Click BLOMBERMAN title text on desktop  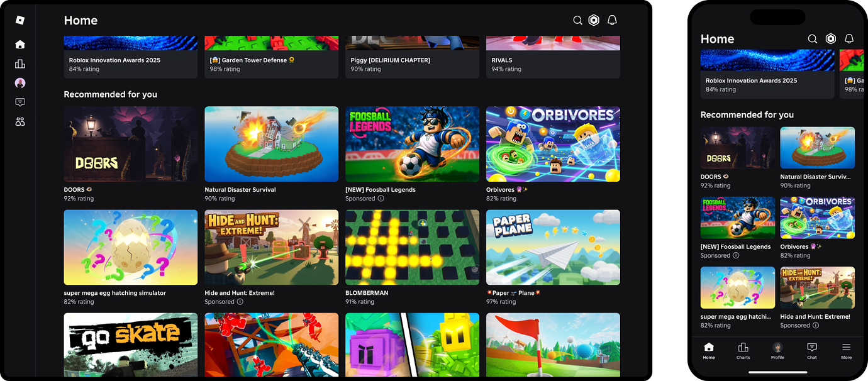[x=367, y=293]
